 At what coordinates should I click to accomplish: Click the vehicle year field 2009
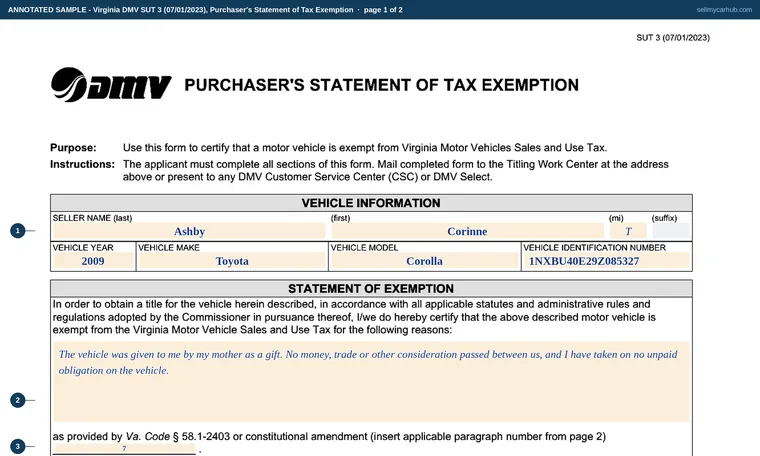click(x=93, y=261)
